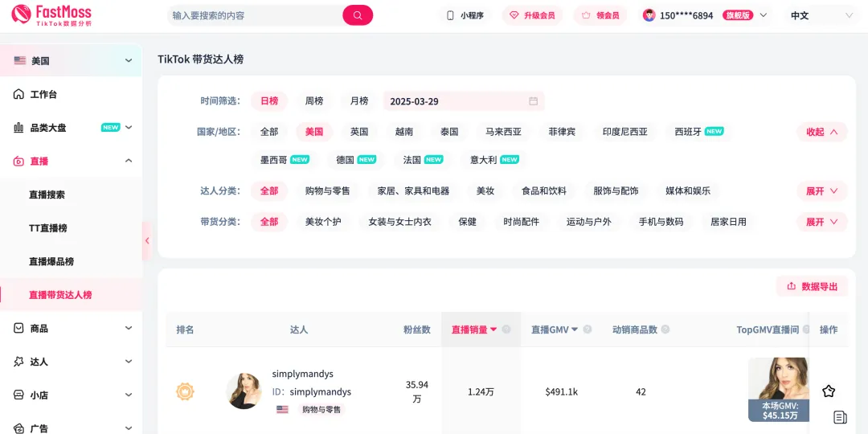Select 西班牙 country filter

[x=698, y=132]
